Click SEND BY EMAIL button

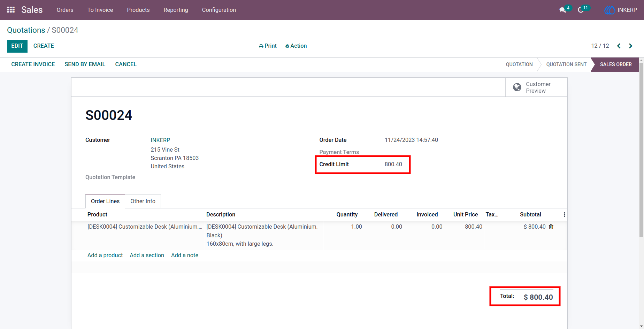click(x=85, y=64)
